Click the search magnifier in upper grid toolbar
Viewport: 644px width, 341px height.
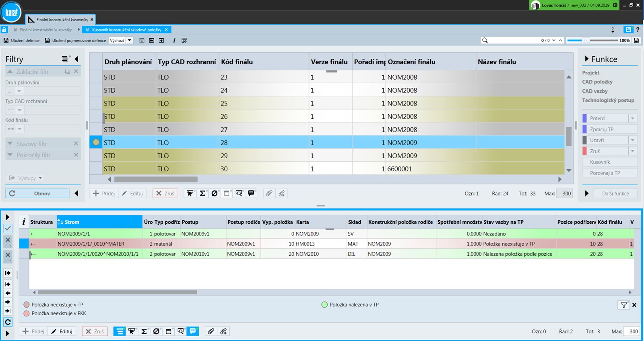click(239, 193)
